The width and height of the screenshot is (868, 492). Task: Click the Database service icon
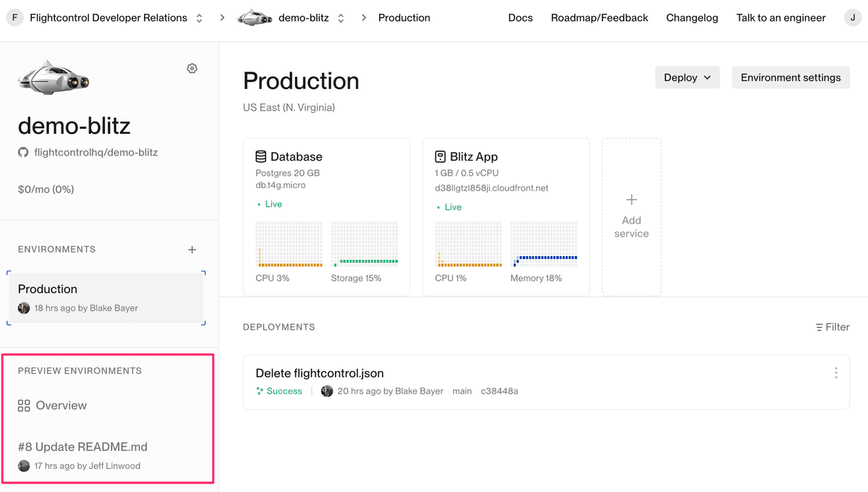tap(261, 156)
